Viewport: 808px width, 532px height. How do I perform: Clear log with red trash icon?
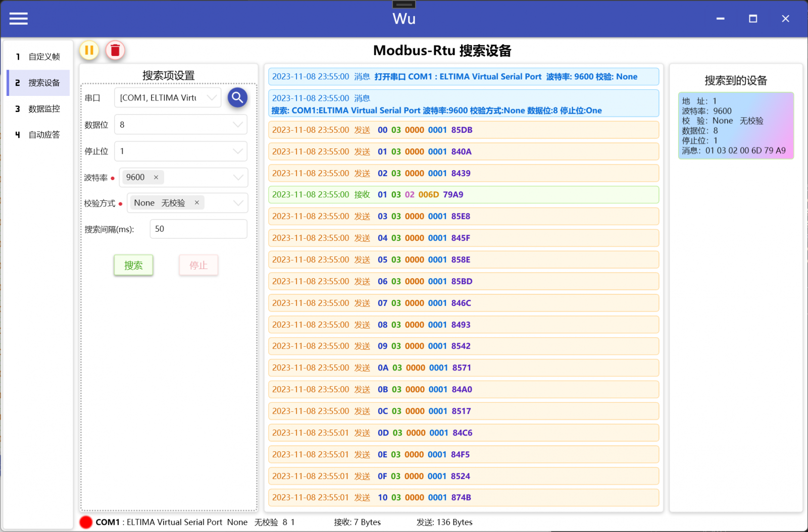point(115,50)
